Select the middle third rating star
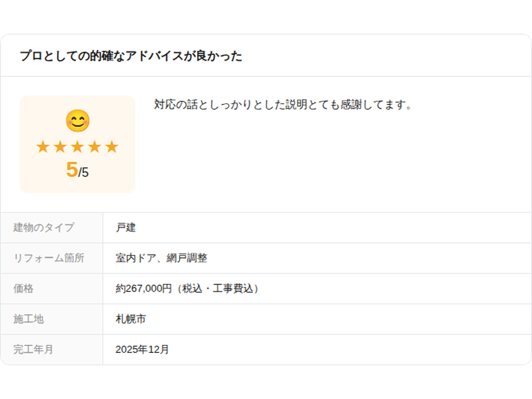 coord(77,147)
